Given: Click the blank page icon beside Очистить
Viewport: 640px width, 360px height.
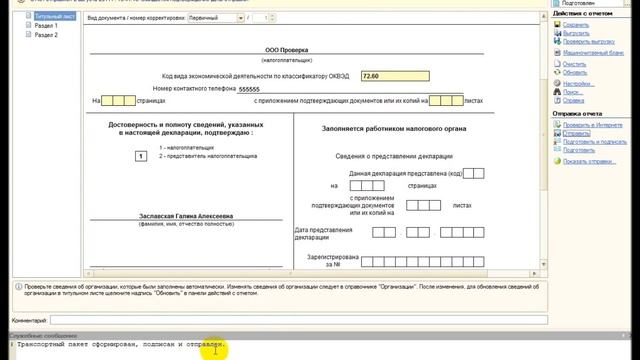Looking at the screenshot, I should tap(557, 64).
